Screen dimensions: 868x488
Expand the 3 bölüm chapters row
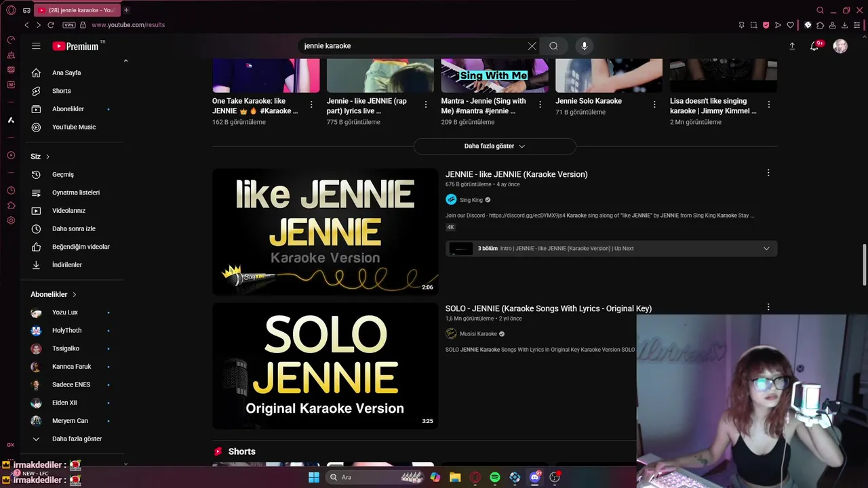point(611,249)
